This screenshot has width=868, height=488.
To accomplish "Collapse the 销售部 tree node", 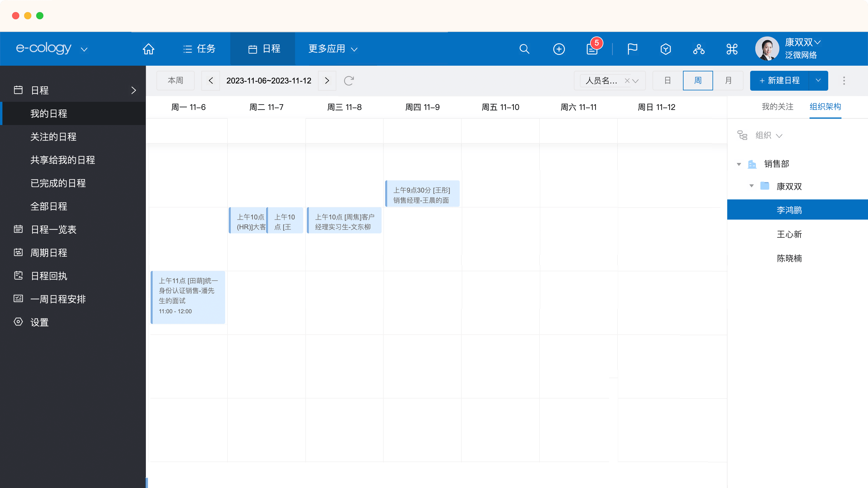I will tap(739, 164).
